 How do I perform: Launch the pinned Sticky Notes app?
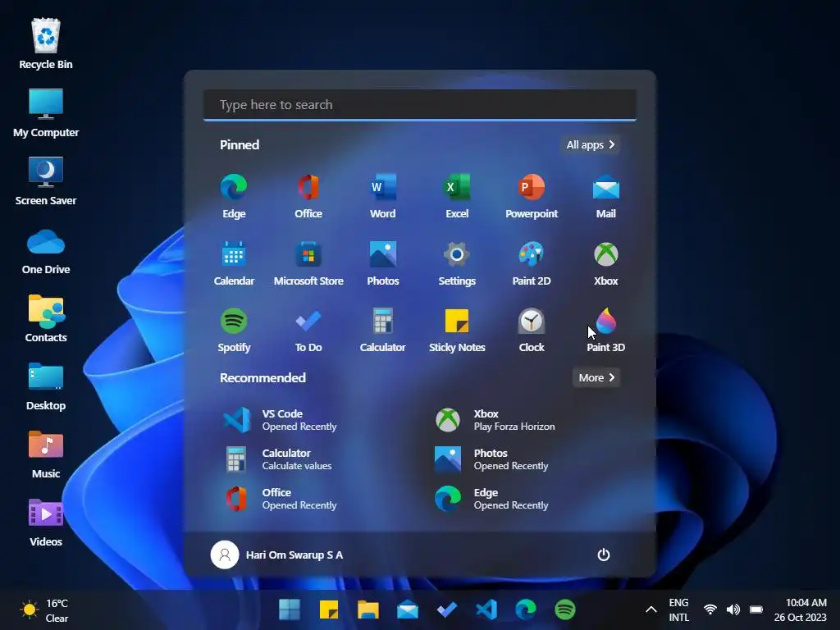(457, 330)
